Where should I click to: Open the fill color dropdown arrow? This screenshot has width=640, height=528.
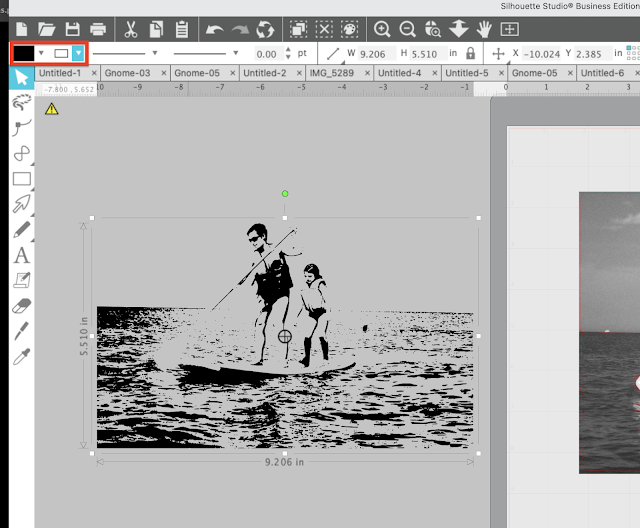click(41, 53)
